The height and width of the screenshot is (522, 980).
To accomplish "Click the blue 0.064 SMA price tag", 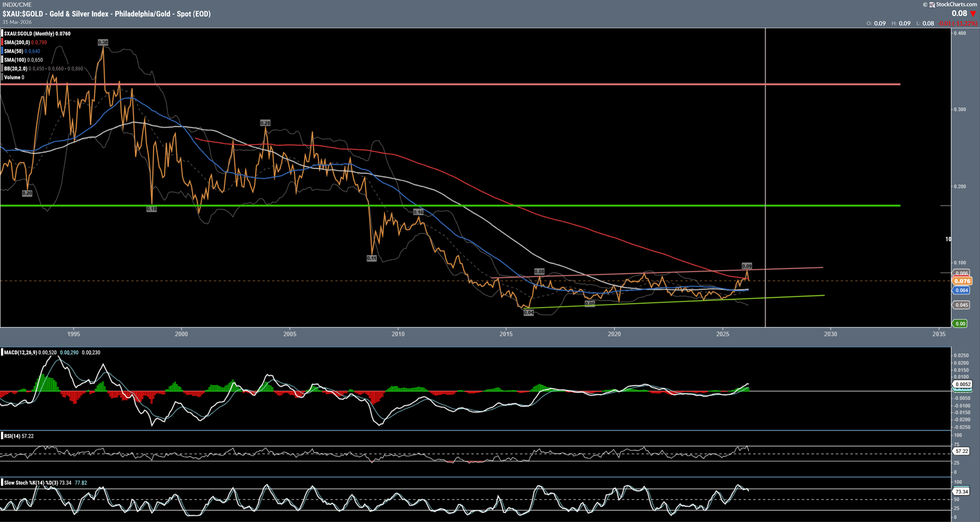I will pos(962,290).
